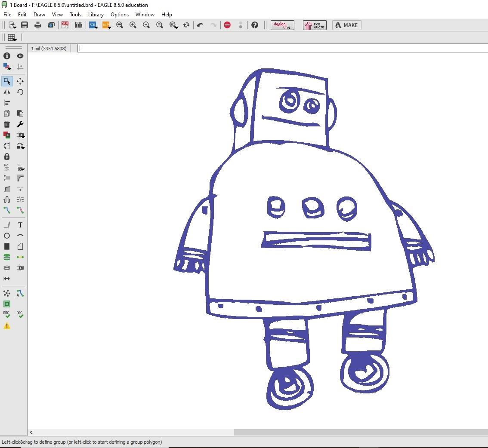Select the Group selection tool
The image size is (488, 448).
[x=7, y=81]
